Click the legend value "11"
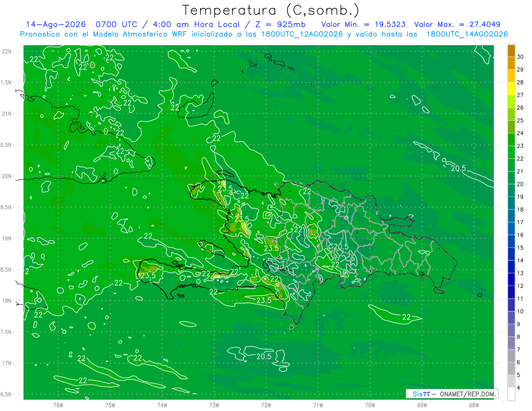Image resolution: width=532 pixels, height=411 pixels. click(521, 299)
